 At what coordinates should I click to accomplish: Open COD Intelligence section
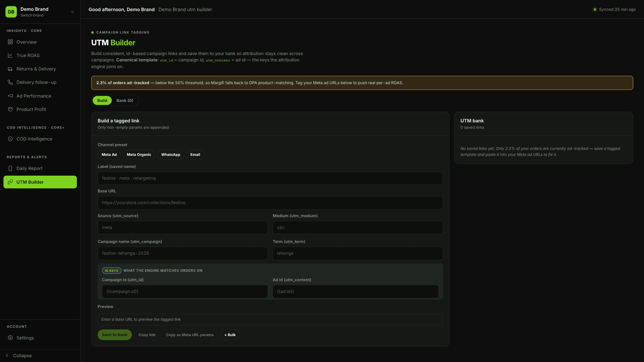point(40,139)
